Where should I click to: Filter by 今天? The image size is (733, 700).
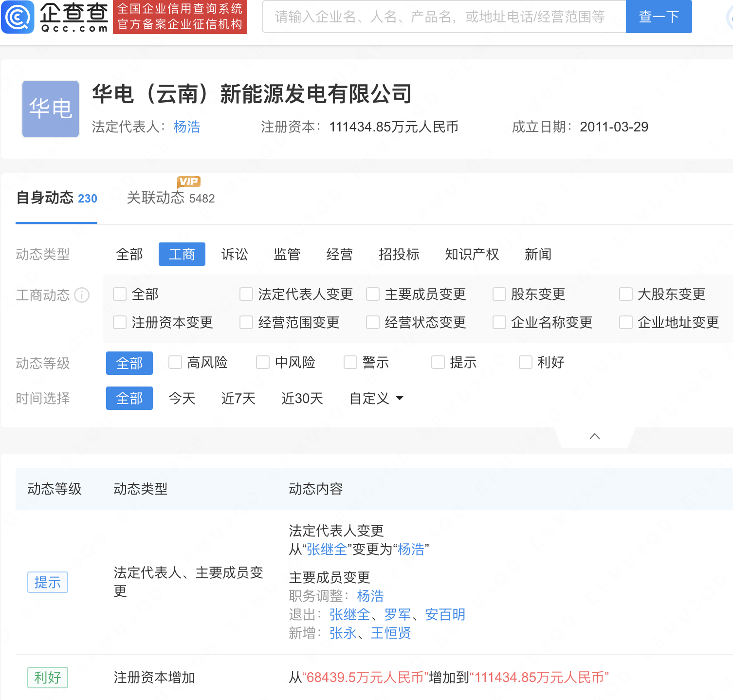182,398
